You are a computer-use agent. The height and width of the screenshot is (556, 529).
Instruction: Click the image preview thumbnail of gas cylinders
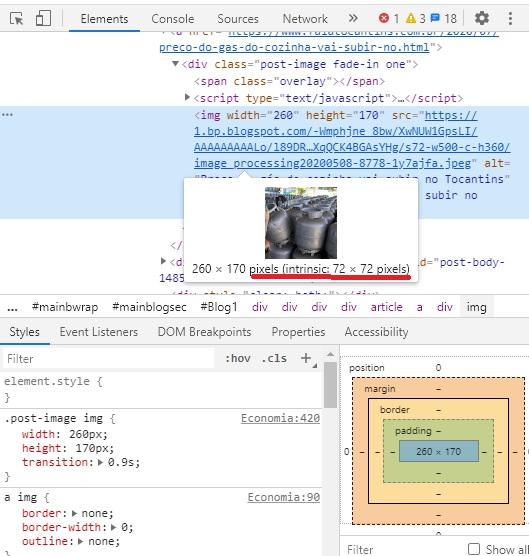pos(301,223)
